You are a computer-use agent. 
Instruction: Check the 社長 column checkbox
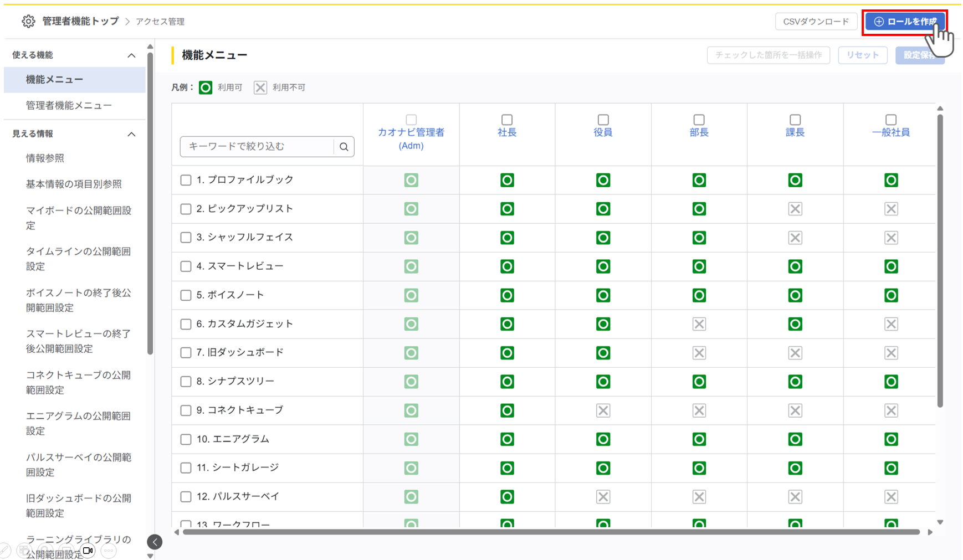(507, 120)
